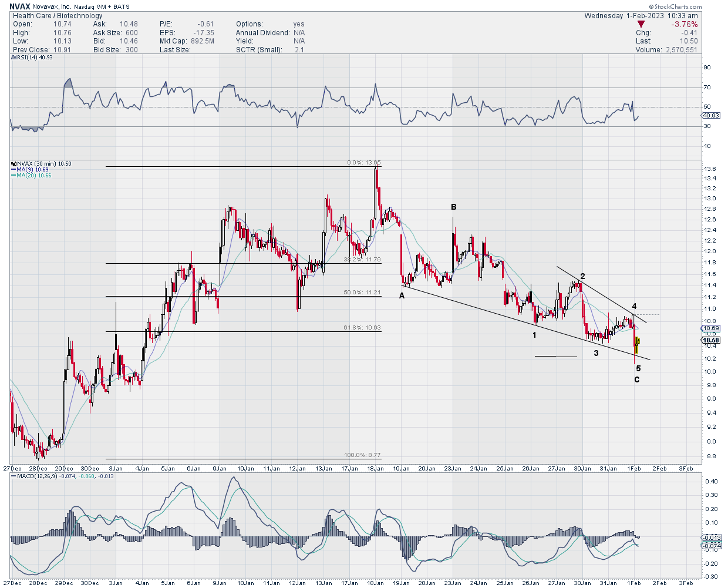The image size is (728, 588).
Task: Click the NVAX (30 min) 10.50 legend label
Action: [44, 163]
